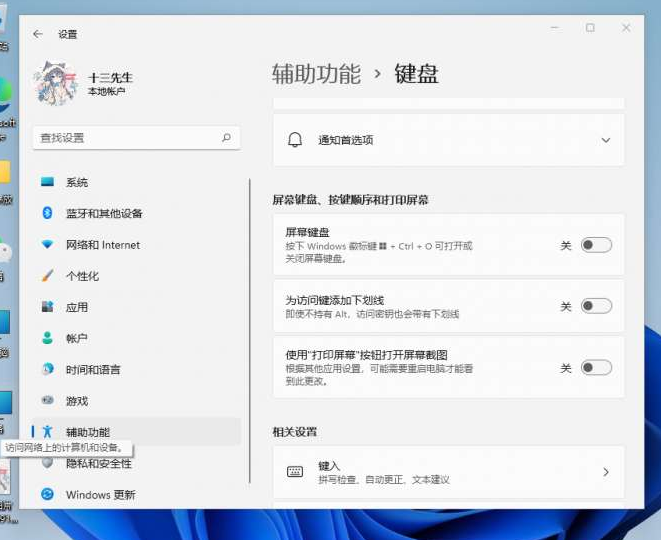The image size is (661, 540).
Task: Click the Bluetooth icon for 蓝牙和其他设备
Action: [x=47, y=213]
